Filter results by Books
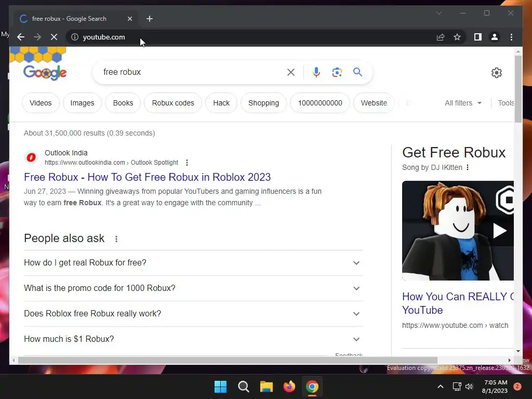The width and height of the screenshot is (532, 399). [x=123, y=103]
